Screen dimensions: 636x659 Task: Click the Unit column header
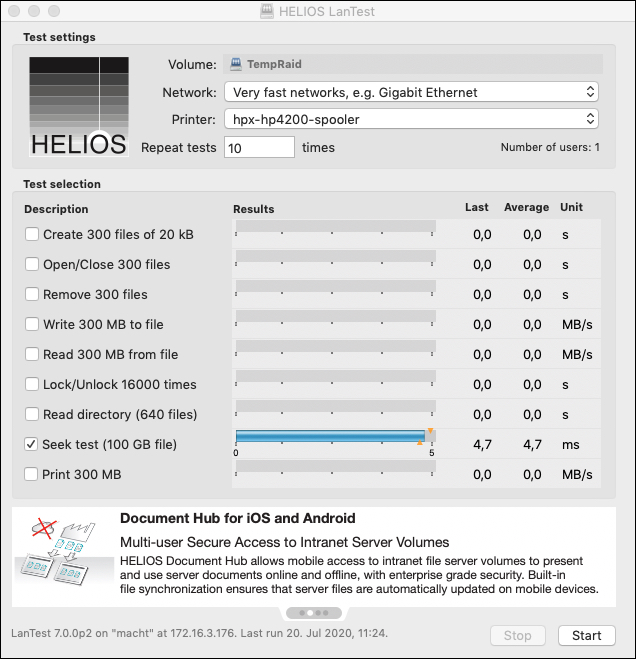(571, 207)
